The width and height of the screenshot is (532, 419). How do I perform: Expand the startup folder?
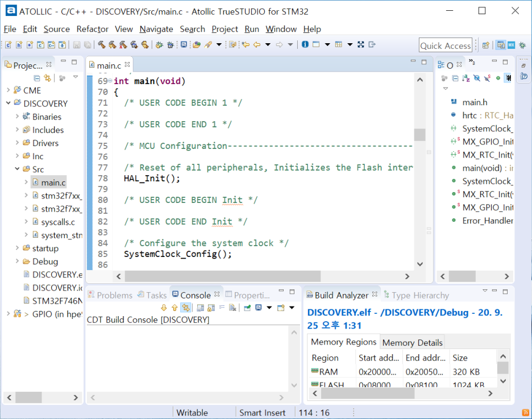(x=17, y=248)
